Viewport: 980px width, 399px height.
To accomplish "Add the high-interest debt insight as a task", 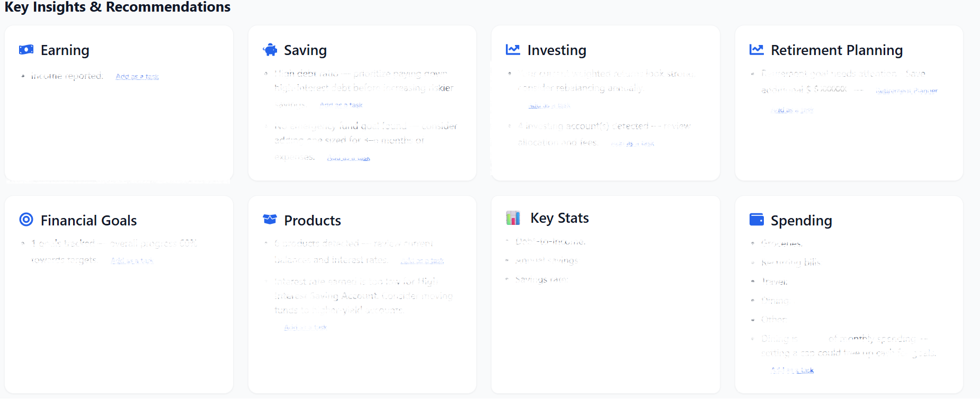I will coord(342,104).
